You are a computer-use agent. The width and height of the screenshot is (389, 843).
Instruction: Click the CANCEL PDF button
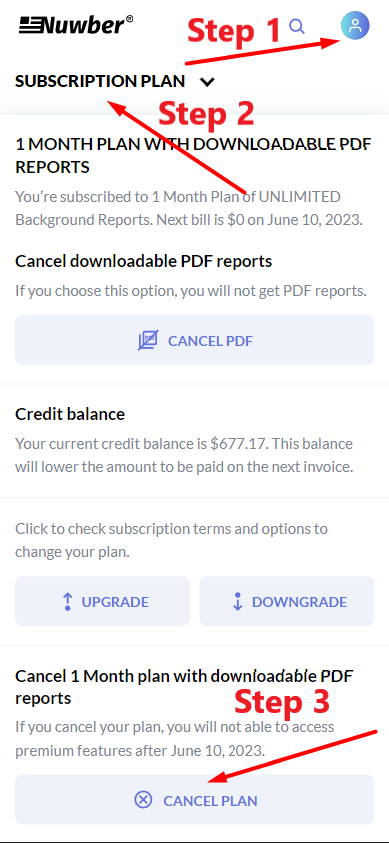(194, 340)
